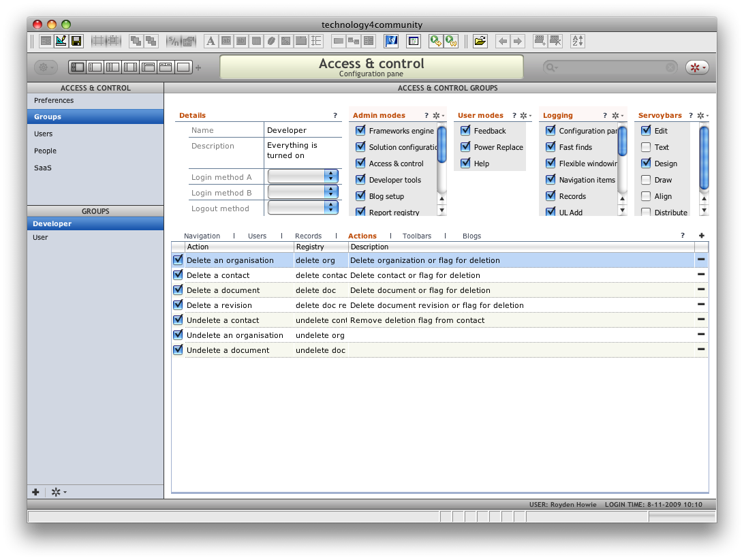Click the Design mode ruler-and-pencil icon
The height and width of the screenshot is (560, 744).
[x=61, y=41]
